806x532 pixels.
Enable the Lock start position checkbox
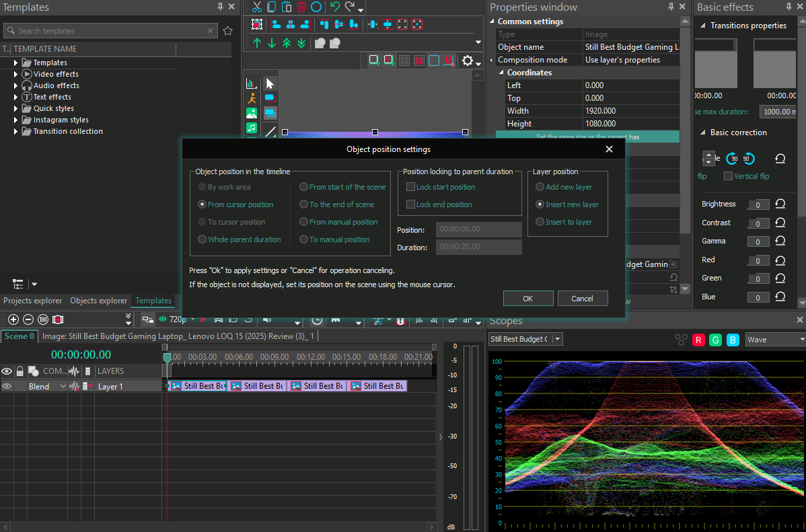pos(410,187)
